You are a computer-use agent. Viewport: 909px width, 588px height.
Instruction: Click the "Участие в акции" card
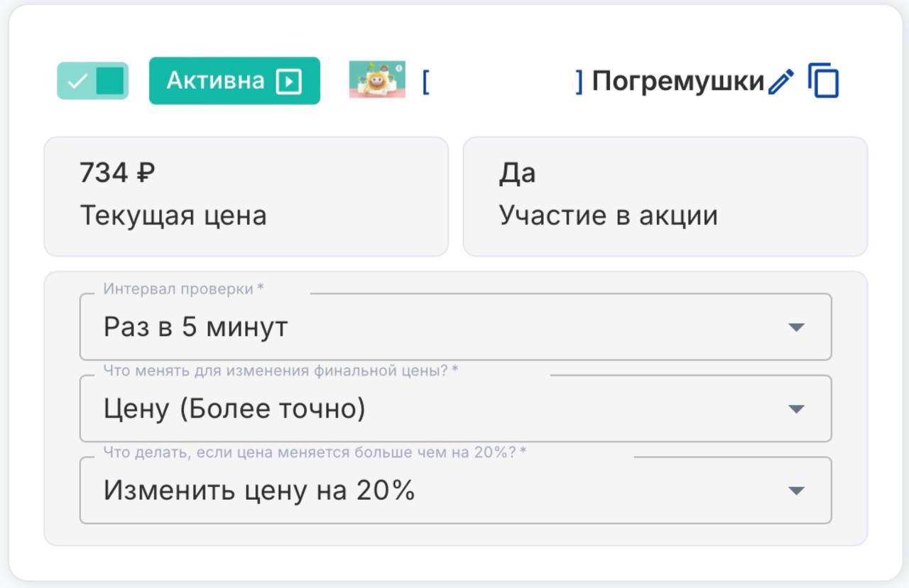point(665,197)
